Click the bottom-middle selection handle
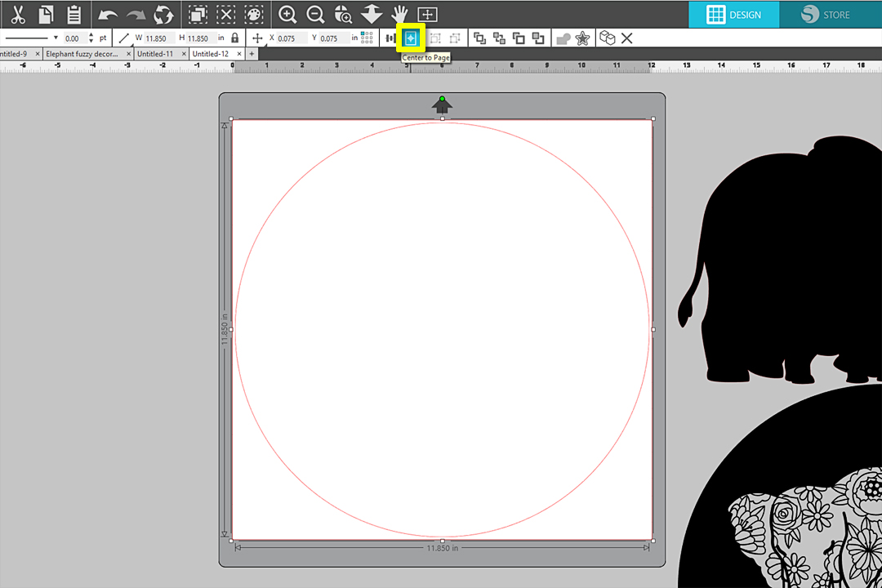 pyautogui.click(x=442, y=541)
